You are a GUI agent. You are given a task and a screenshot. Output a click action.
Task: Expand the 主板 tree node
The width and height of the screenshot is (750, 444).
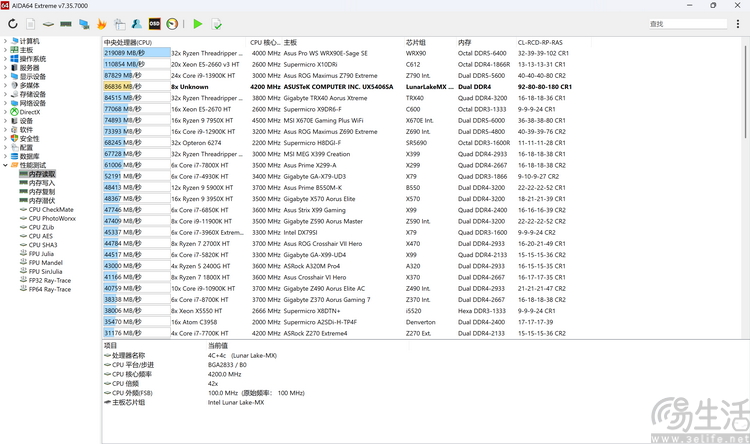point(5,50)
